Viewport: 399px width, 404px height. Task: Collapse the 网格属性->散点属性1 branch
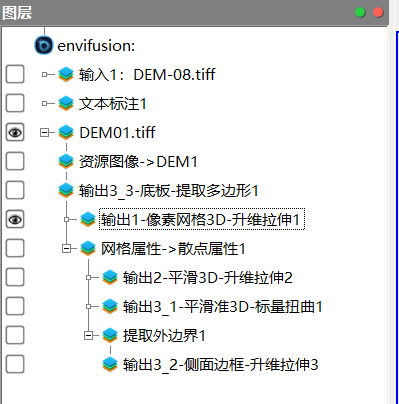coord(67,249)
